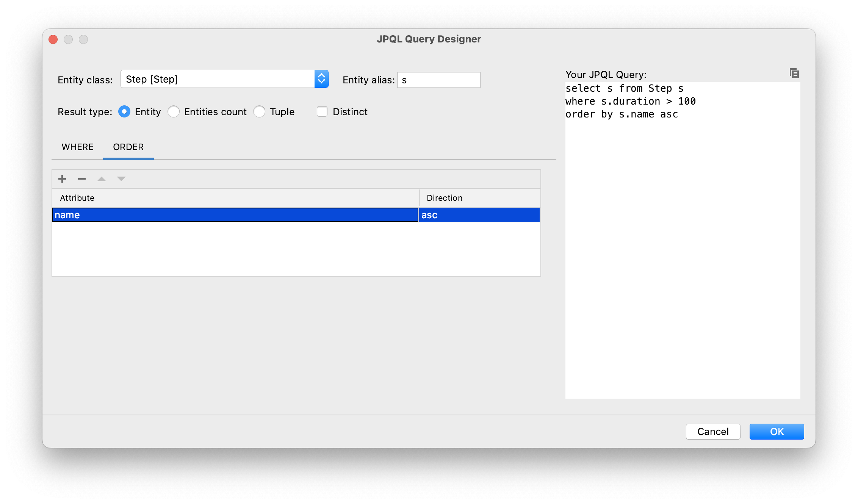Enable the Distinct checkbox
This screenshot has width=858, height=504.
click(322, 111)
